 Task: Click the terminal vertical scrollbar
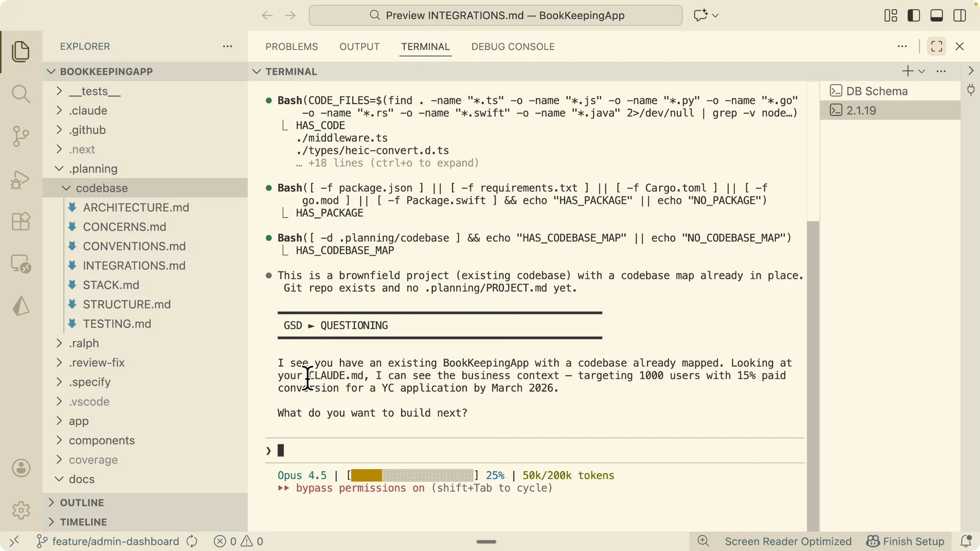pos(813,375)
